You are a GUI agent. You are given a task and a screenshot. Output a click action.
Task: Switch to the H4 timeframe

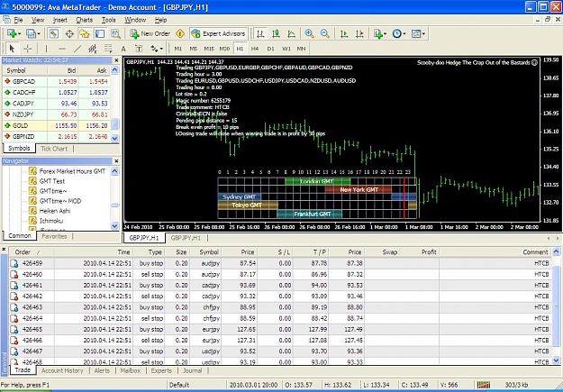[x=255, y=49]
